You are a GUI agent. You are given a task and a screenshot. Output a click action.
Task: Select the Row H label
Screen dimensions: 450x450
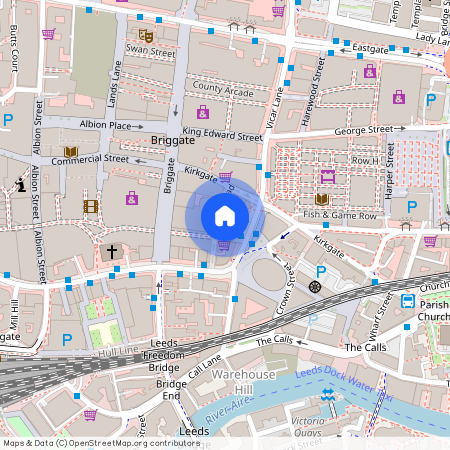(x=365, y=161)
